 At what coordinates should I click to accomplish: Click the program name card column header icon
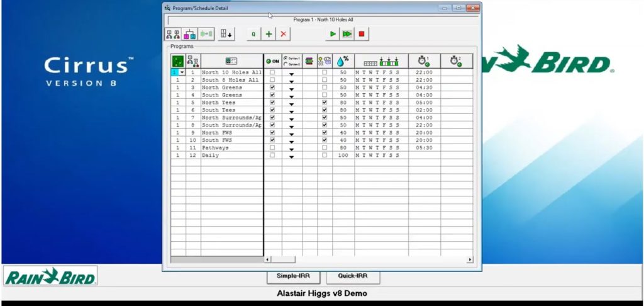[x=231, y=61]
